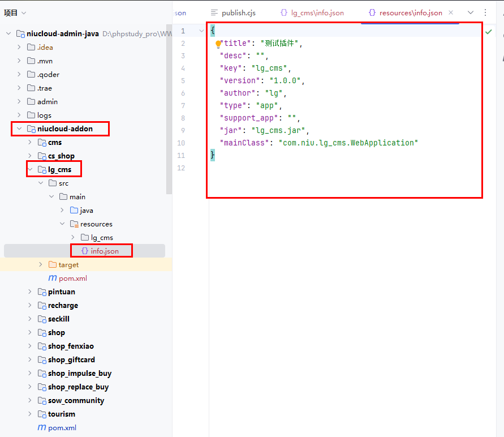The height and width of the screenshot is (437, 504).
Task: Show the hidden editor tabs dropdown list
Action: point(471,12)
